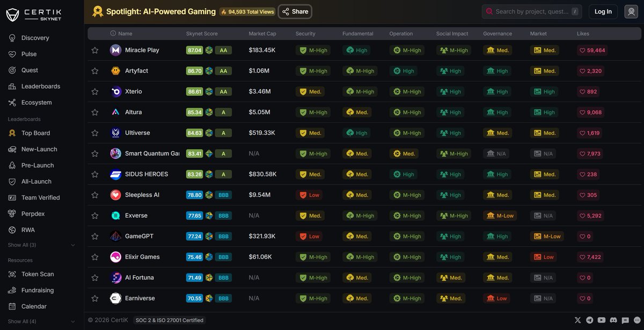Open the feedback chat footer icon

(x=625, y=320)
